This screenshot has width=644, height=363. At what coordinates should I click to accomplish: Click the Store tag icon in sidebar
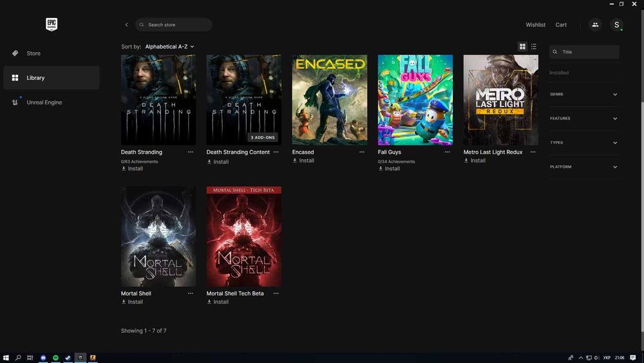(x=15, y=53)
